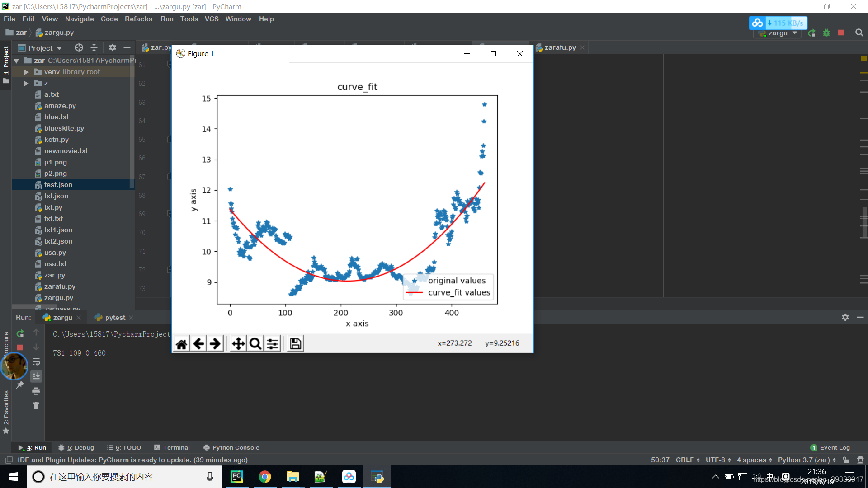This screenshot has height=488, width=868.
Task: Click the Chrome icon in the taskbar
Action: coord(264,477)
